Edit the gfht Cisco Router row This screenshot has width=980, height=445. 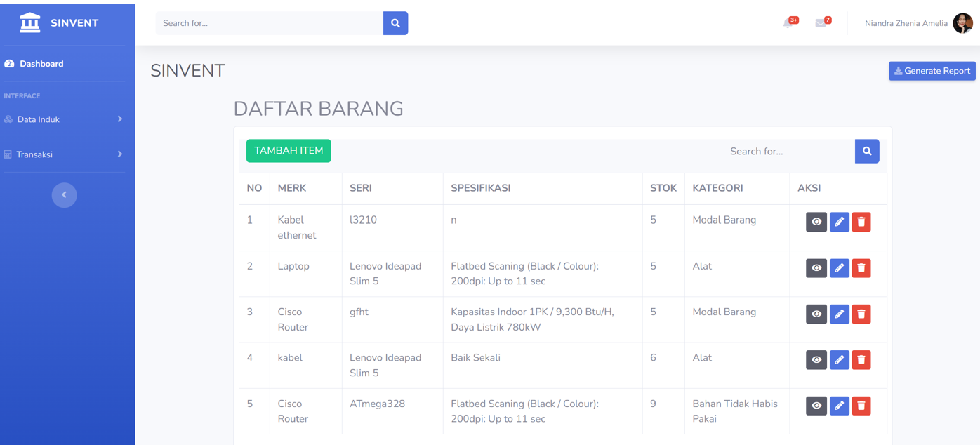pos(839,314)
